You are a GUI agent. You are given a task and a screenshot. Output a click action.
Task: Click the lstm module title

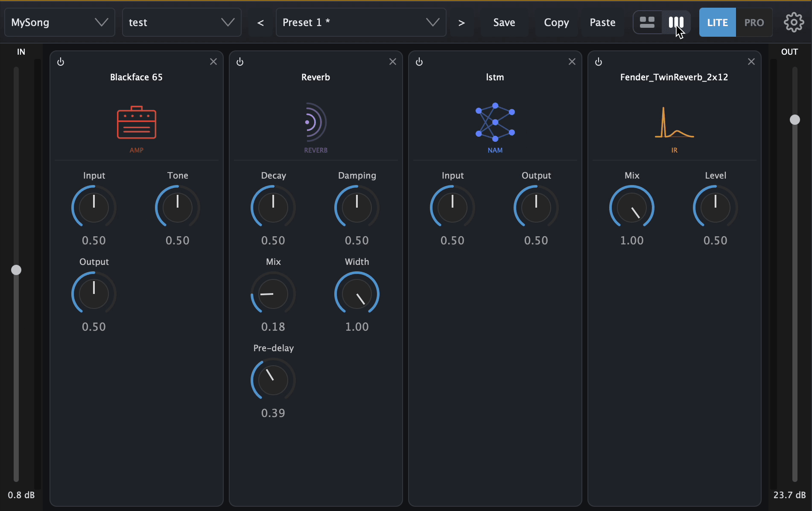pos(495,77)
